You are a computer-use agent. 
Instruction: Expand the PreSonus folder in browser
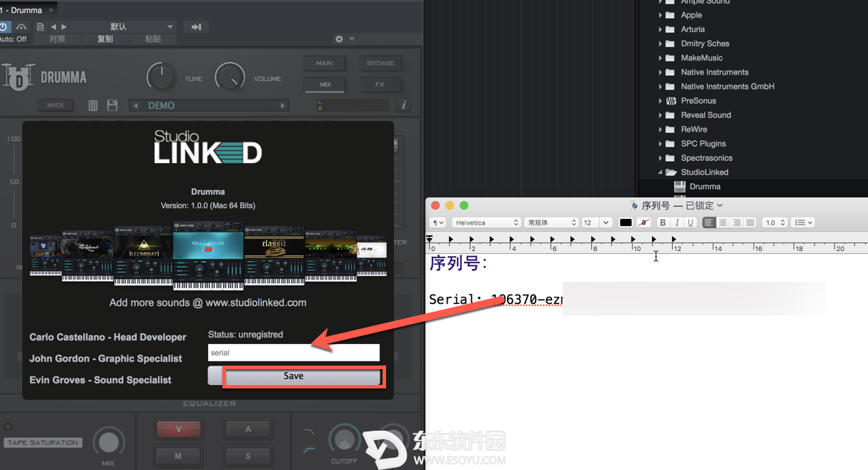pyautogui.click(x=660, y=101)
